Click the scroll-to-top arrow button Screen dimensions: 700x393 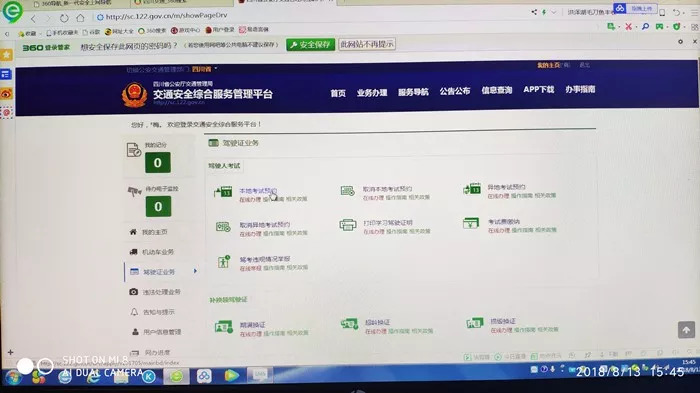click(686, 330)
